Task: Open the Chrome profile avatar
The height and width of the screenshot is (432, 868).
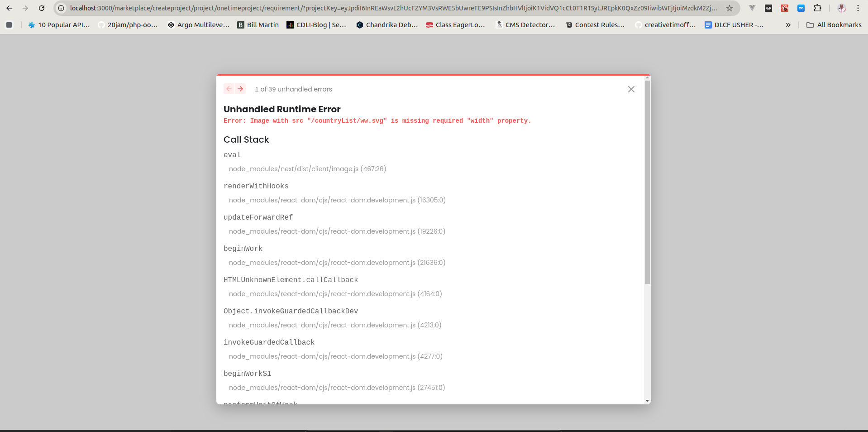Action: pos(842,8)
